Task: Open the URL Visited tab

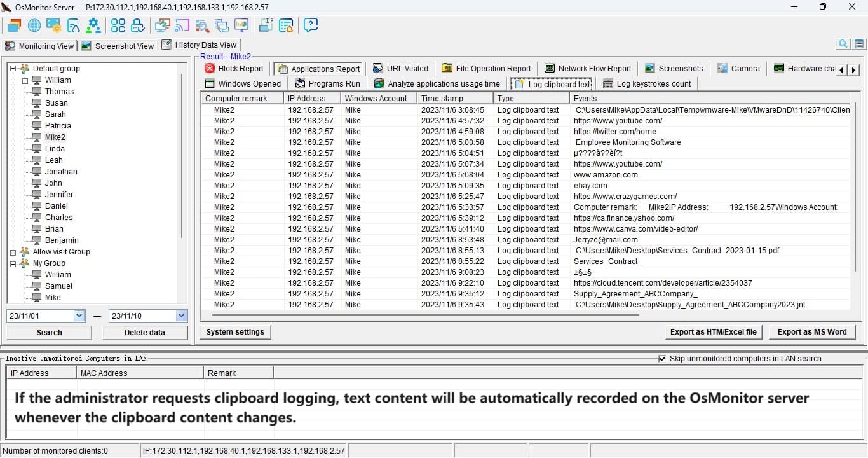Action: [400, 69]
